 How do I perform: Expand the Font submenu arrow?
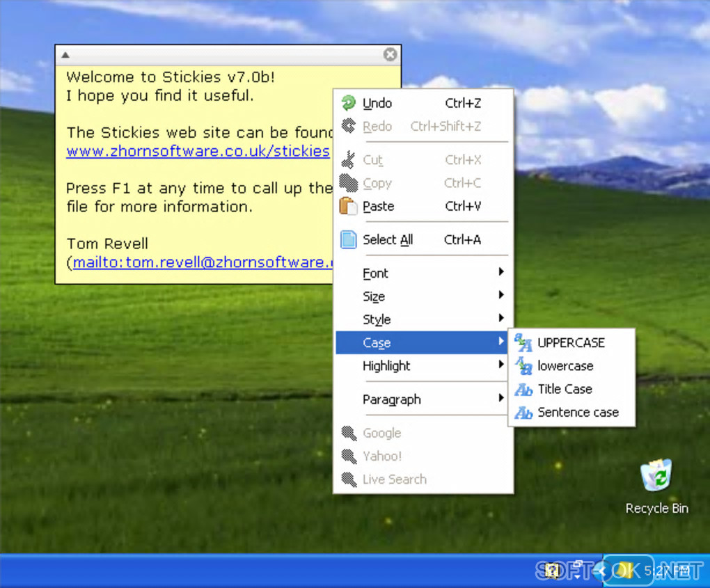pos(500,271)
